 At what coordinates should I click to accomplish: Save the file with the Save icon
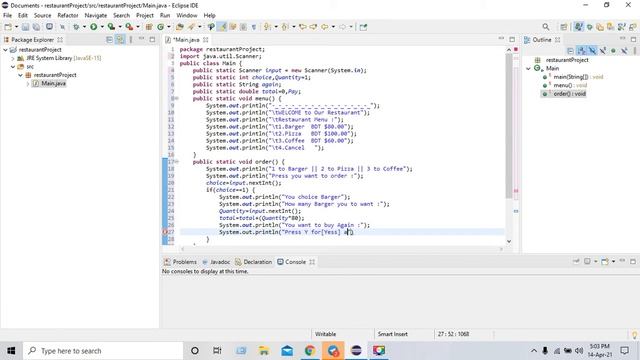point(25,27)
